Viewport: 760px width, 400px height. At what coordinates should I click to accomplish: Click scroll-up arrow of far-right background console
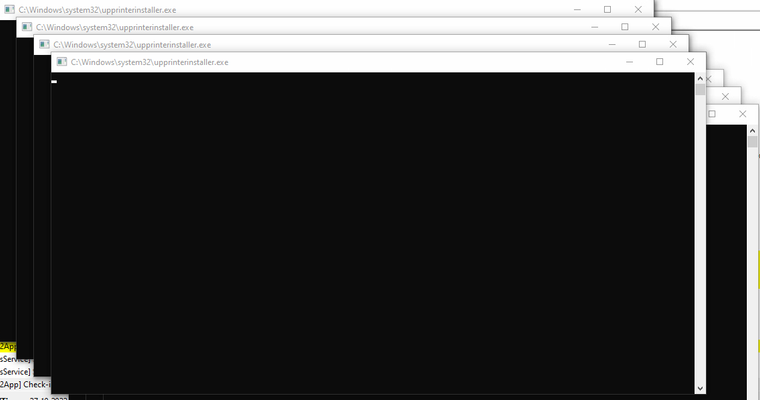point(752,130)
